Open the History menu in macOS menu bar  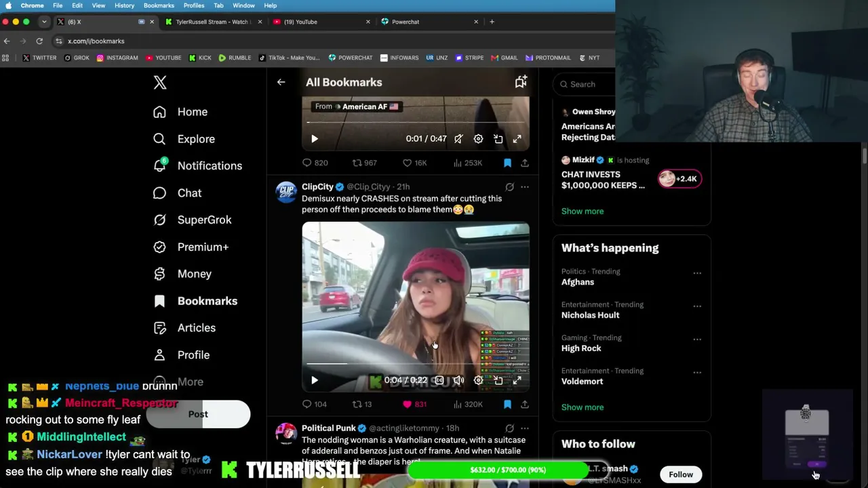(x=124, y=5)
